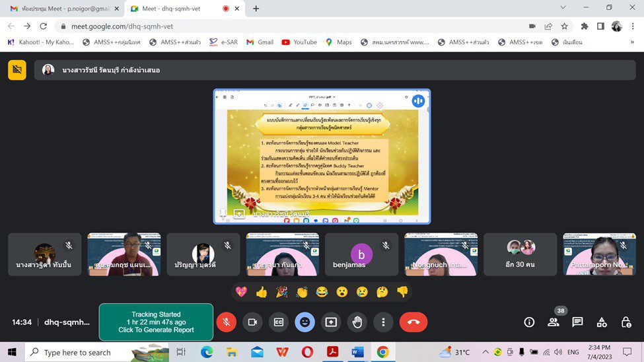This screenshot has width=644, height=362.
Task: Send the laughing face reaction
Action: [322, 292]
